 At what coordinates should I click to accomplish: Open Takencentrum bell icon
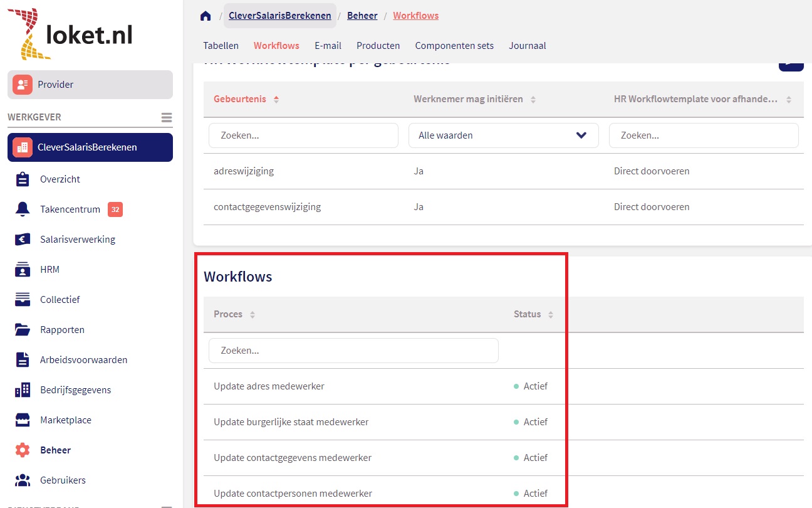point(23,209)
